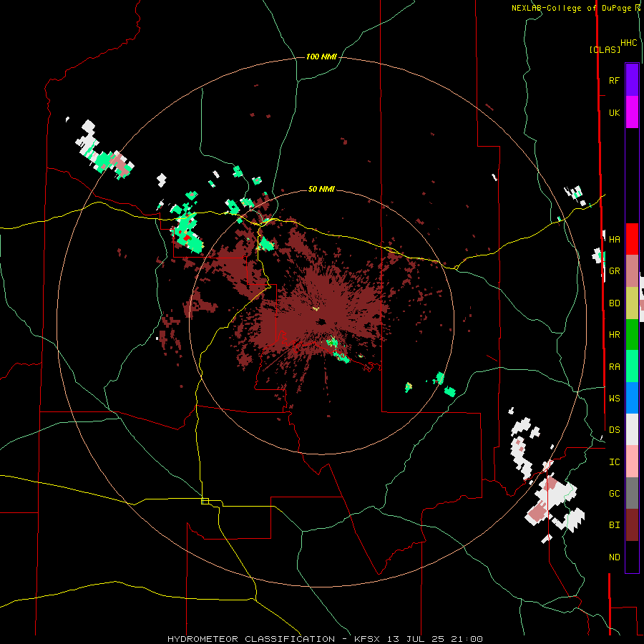Click the "WS" legend label
Image resolution: width=644 pixels, height=644 pixels.
coord(615,399)
